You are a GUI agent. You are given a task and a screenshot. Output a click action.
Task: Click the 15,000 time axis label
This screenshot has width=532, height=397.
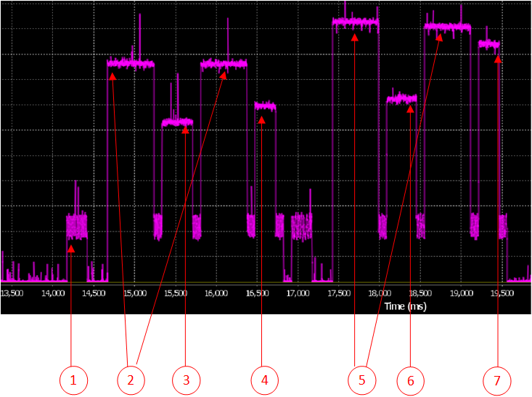tap(135, 293)
